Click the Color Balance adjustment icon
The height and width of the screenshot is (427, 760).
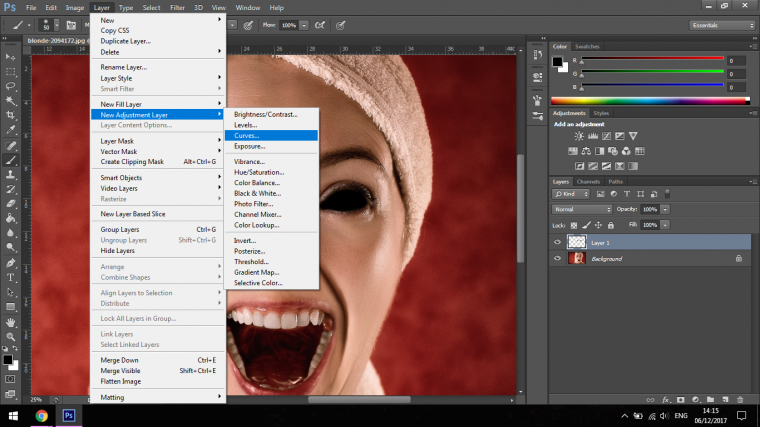pyautogui.click(x=586, y=151)
